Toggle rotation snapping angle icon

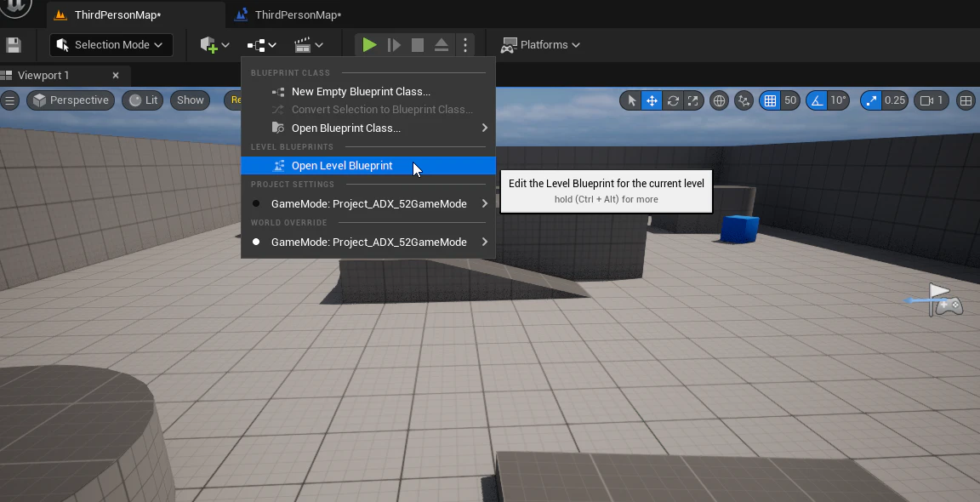click(817, 100)
